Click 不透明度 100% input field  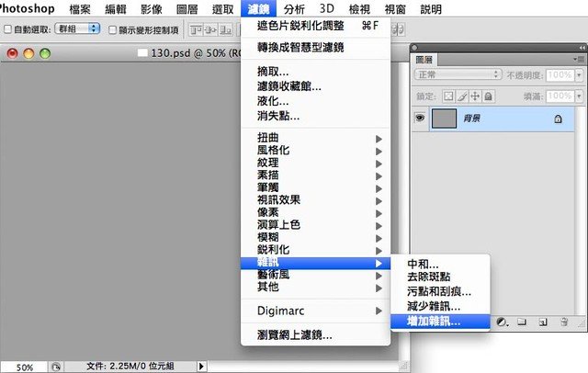[560, 75]
